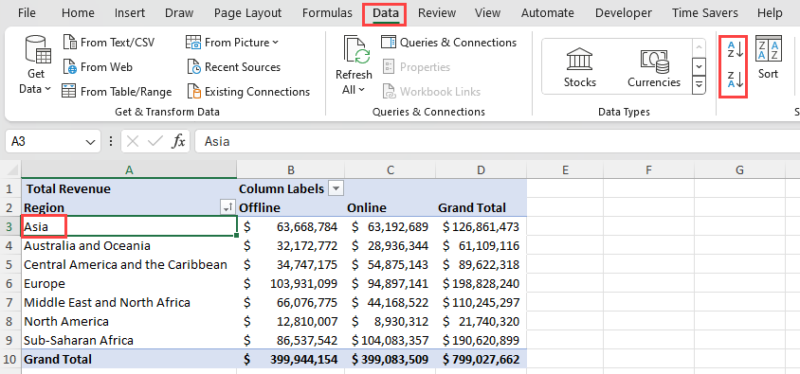Viewport: 800px width, 374px height.
Task: Import data From Text/CSV
Action: (109, 42)
